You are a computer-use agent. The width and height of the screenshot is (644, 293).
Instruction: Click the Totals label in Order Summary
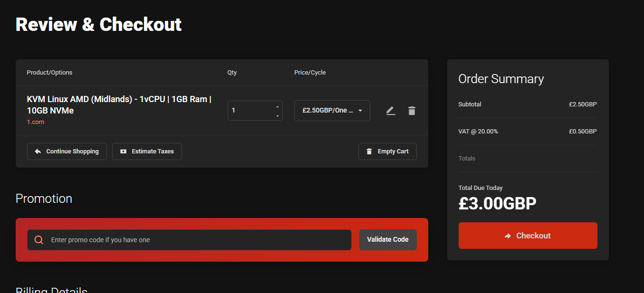click(x=467, y=159)
